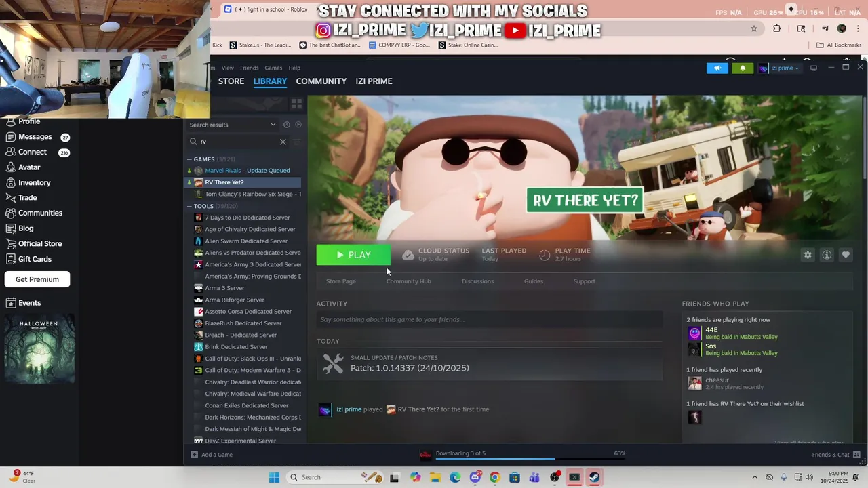
Task: Open Steam View menu
Action: (x=228, y=68)
